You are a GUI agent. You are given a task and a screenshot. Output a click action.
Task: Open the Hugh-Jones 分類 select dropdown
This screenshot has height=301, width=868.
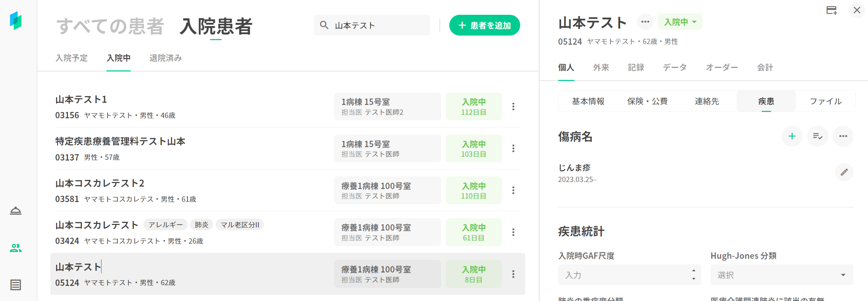click(x=782, y=275)
